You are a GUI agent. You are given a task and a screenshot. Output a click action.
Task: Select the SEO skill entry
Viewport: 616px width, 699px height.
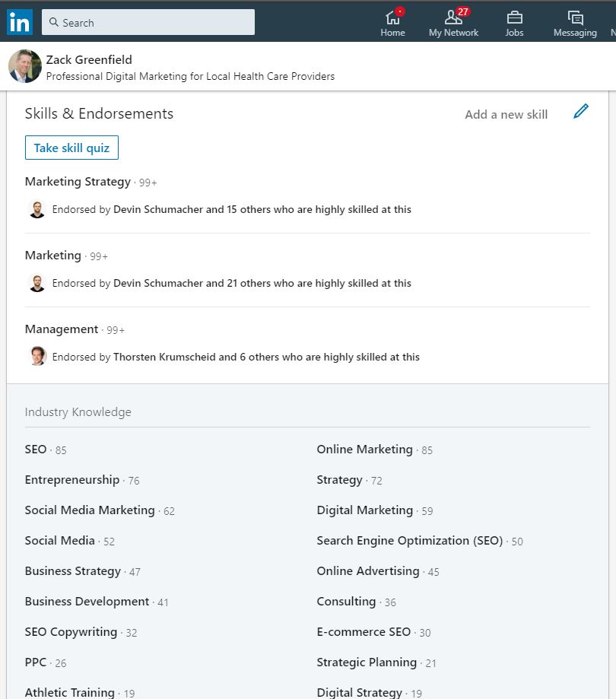coord(36,450)
